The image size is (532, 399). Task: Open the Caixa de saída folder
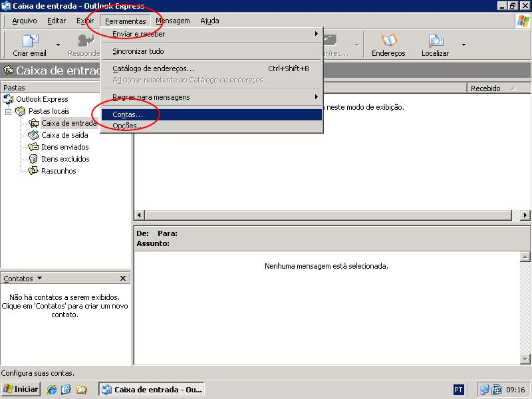point(65,135)
